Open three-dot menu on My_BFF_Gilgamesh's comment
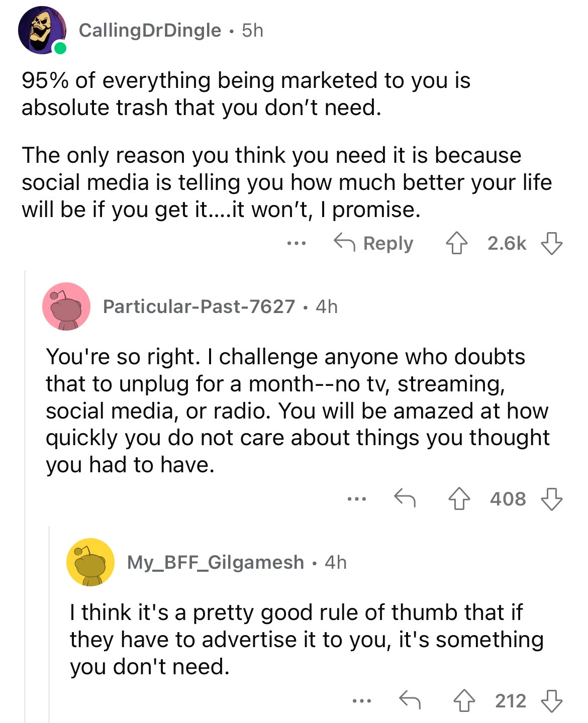The height and width of the screenshot is (723, 588). pyautogui.click(x=362, y=701)
